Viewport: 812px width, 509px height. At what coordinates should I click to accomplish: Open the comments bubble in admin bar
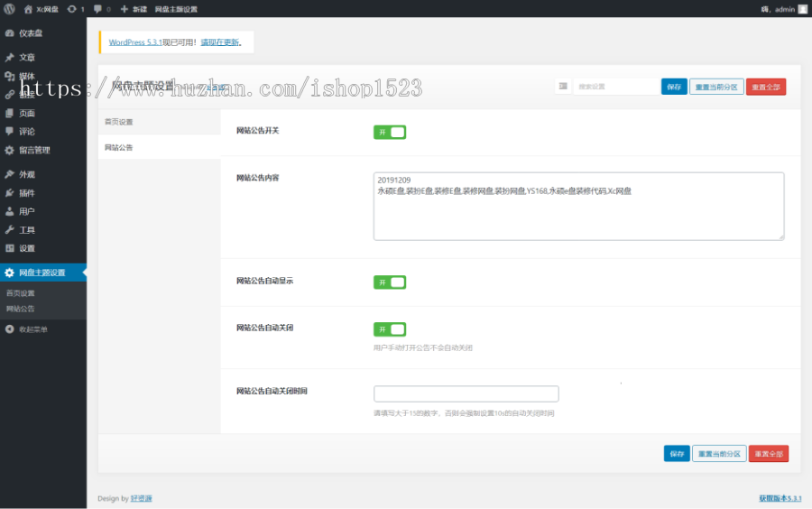pyautogui.click(x=97, y=9)
